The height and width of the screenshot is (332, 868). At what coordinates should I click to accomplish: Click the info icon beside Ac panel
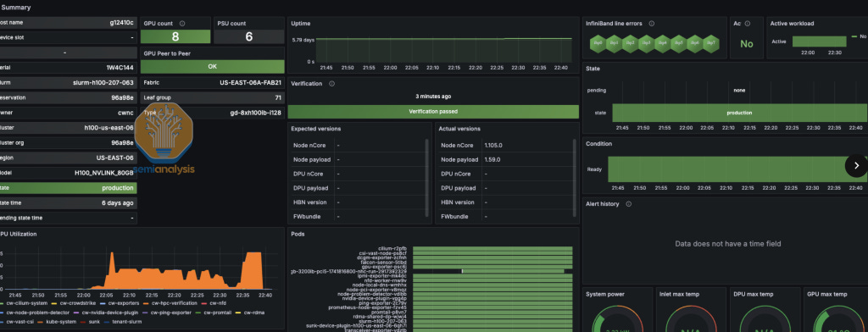[x=748, y=24]
